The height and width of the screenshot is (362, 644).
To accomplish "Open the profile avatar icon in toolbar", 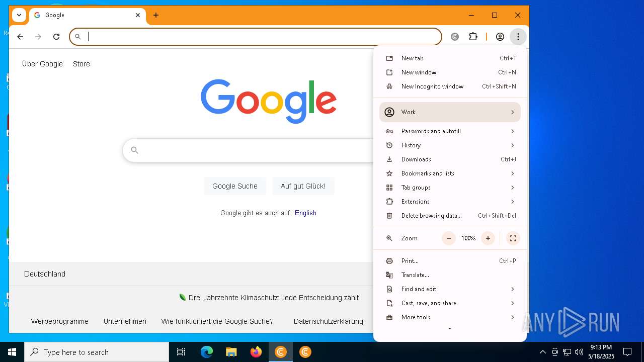I will 500,37.
